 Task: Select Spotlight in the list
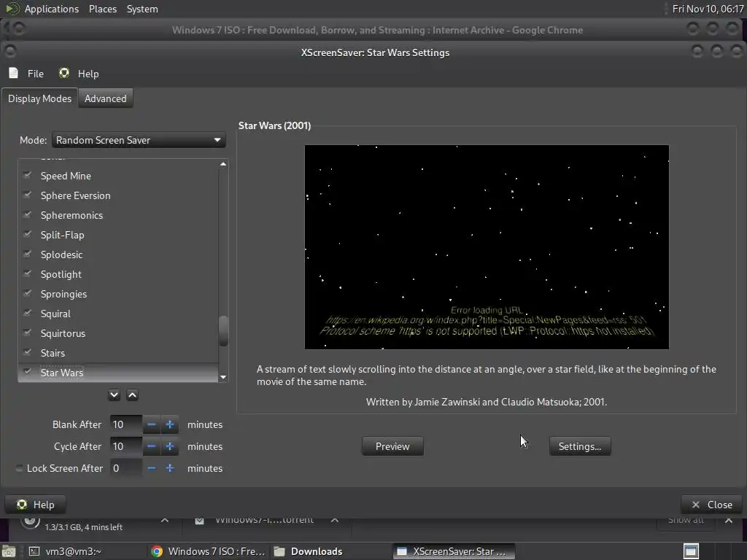[61, 274]
